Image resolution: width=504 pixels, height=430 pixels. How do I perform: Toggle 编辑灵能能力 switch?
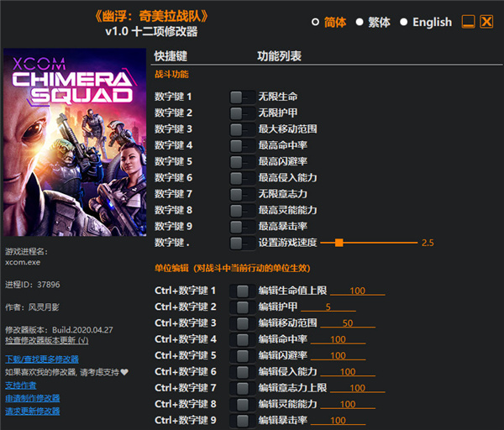click(x=243, y=404)
